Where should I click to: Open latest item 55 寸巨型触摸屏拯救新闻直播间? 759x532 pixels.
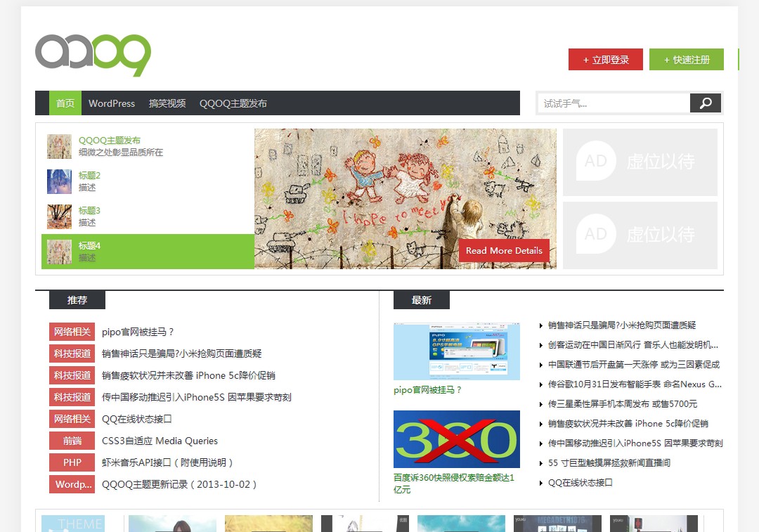[x=609, y=463]
